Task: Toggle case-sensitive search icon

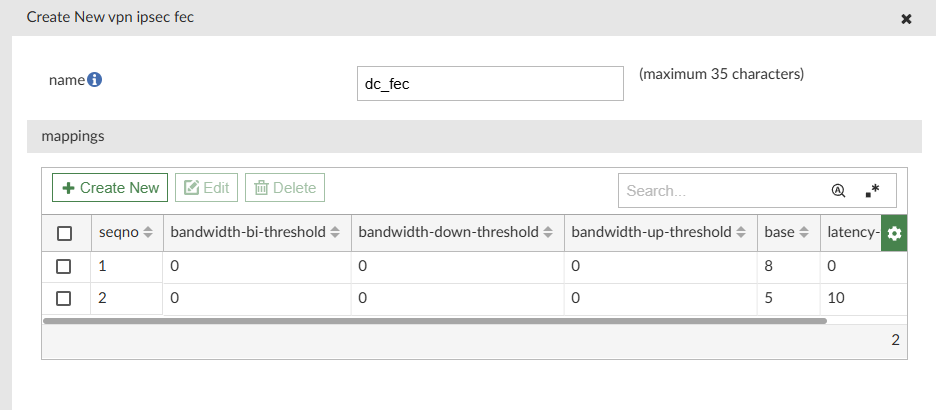Action: click(838, 190)
